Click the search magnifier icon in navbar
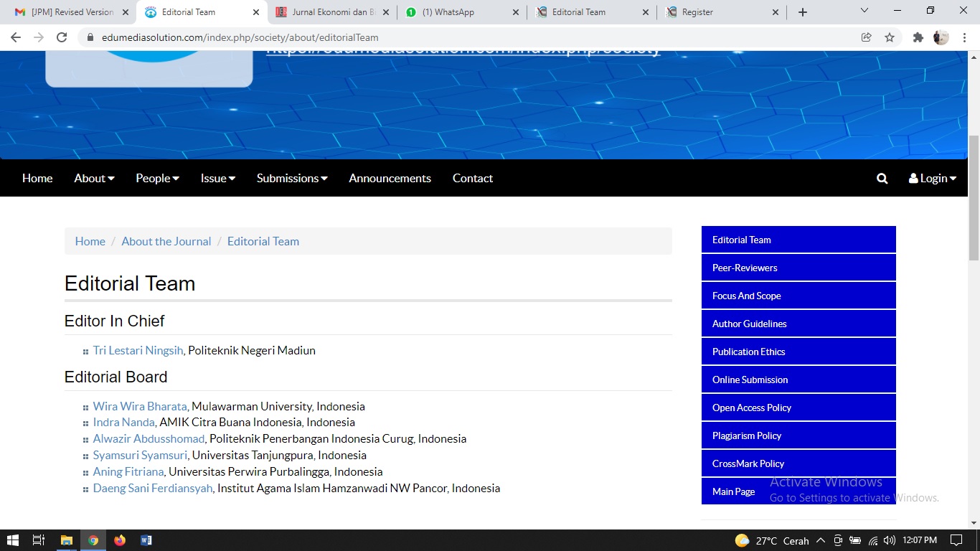 [882, 179]
